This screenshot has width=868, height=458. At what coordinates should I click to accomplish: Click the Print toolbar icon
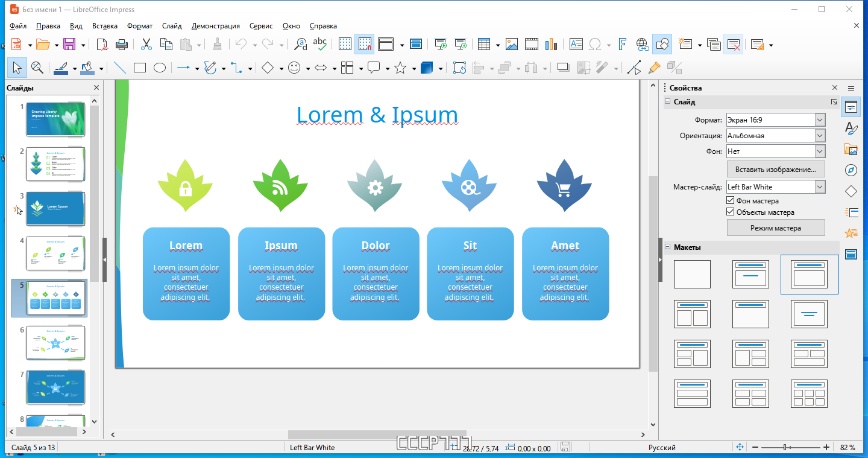pos(121,44)
